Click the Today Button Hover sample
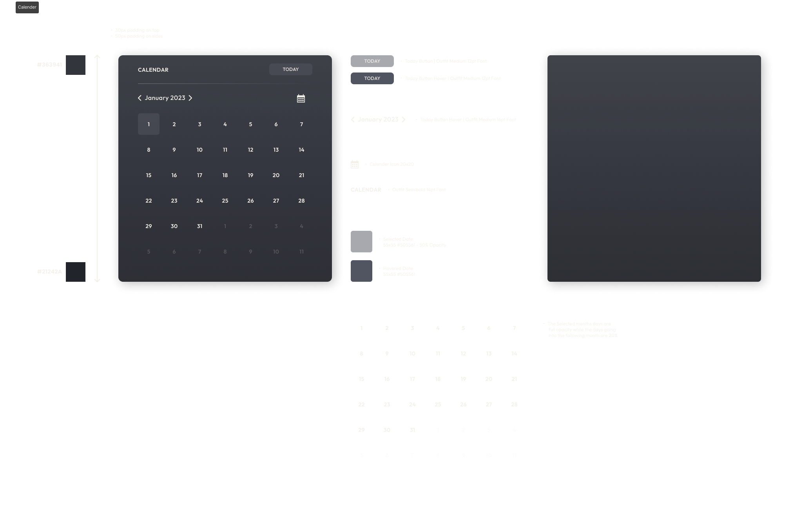This screenshot has height=511, width=812. pyautogui.click(x=372, y=78)
